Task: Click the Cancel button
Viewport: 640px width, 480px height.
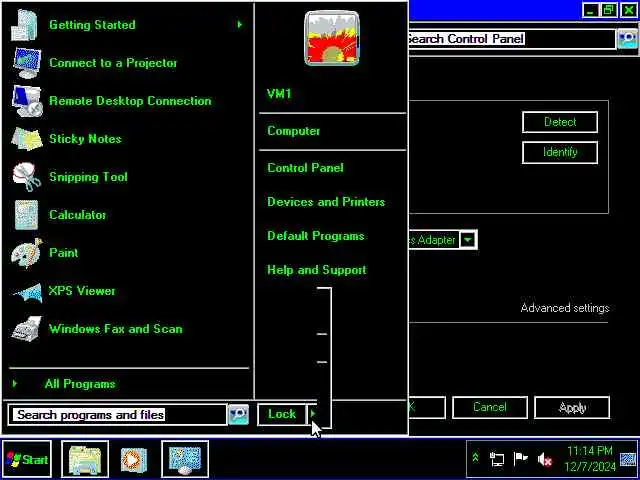Action: [490, 407]
